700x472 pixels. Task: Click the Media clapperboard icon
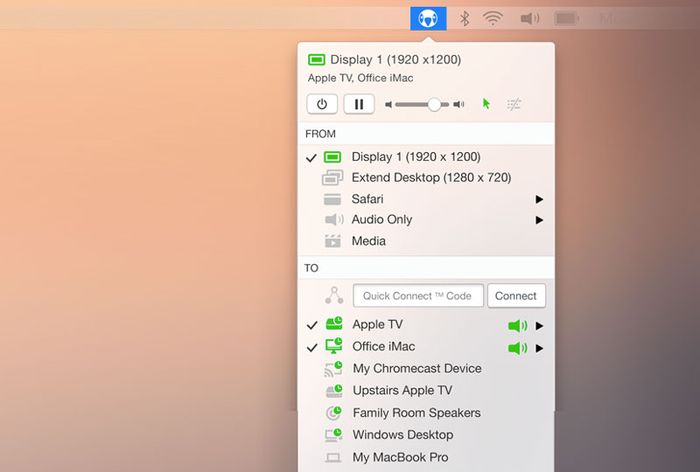click(333, 241)
